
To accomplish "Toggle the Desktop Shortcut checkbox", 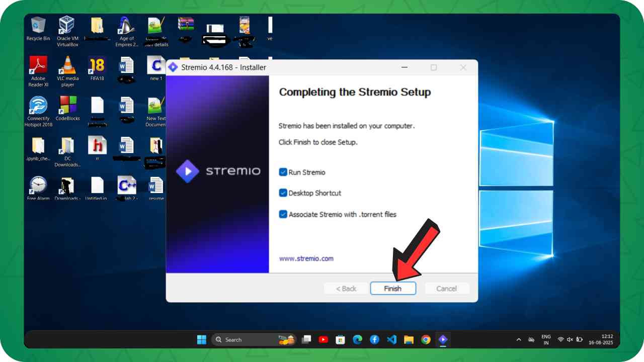I will point(283,193).
